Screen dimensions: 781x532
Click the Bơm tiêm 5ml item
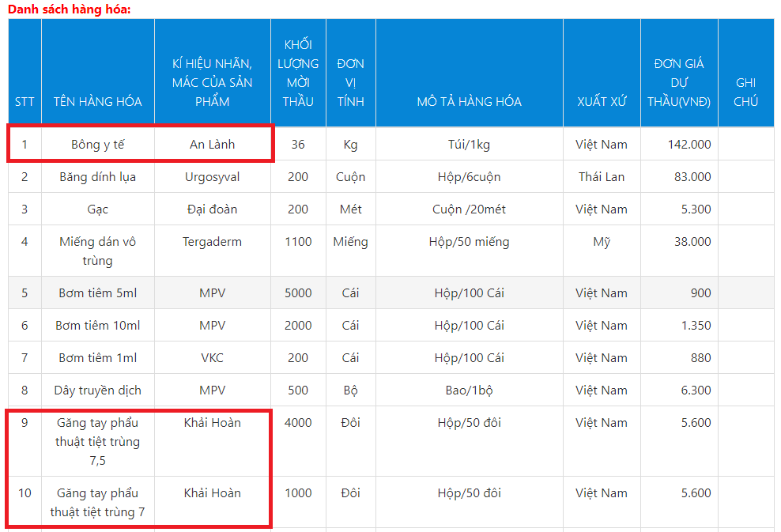(x=97, y=293)
